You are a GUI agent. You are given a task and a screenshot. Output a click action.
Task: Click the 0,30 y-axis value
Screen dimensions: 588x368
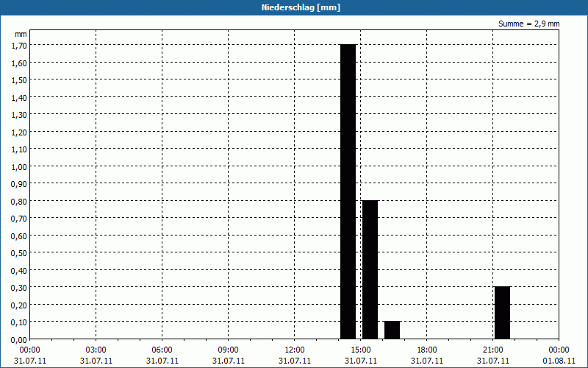pos(19,288)
